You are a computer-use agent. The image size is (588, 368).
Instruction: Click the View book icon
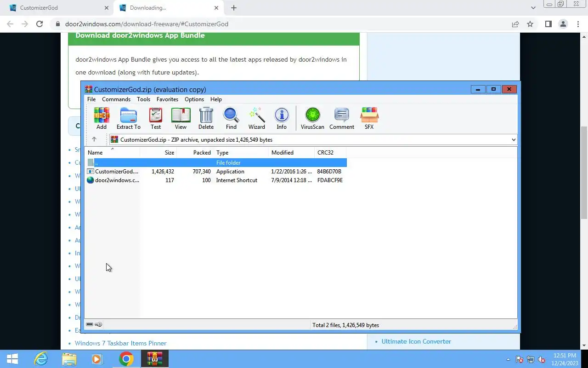[181, 118]
